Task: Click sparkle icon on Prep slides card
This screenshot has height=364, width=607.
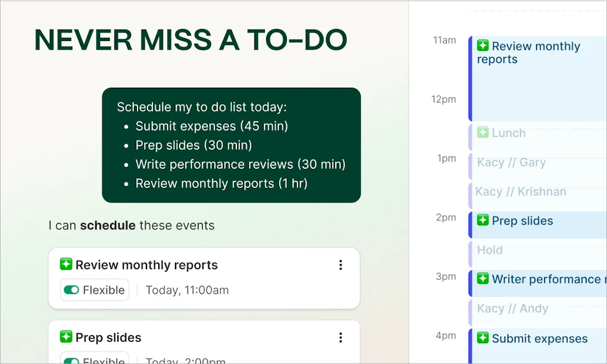Action: (66, 337)
